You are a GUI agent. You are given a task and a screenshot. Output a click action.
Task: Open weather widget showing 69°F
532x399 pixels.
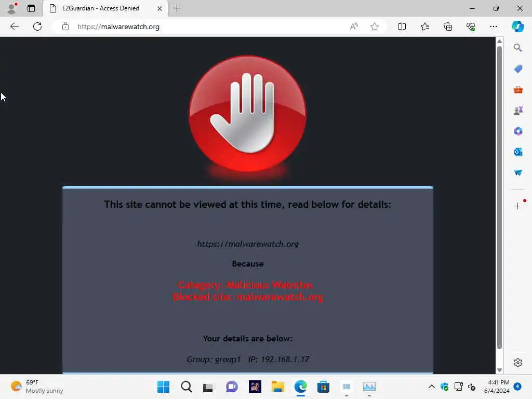(37, 387)
